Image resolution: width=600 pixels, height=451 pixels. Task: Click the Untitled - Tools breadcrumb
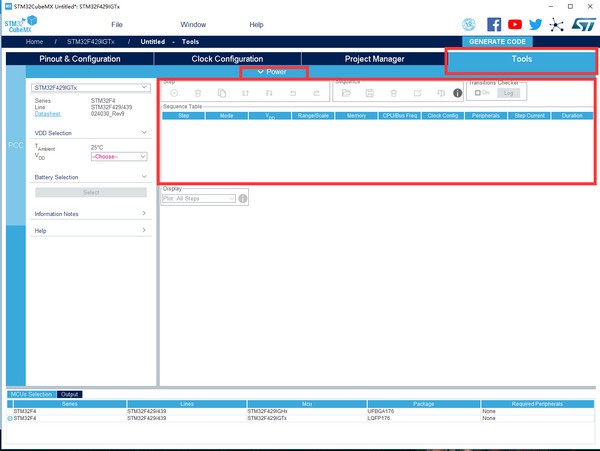(170, 42)
